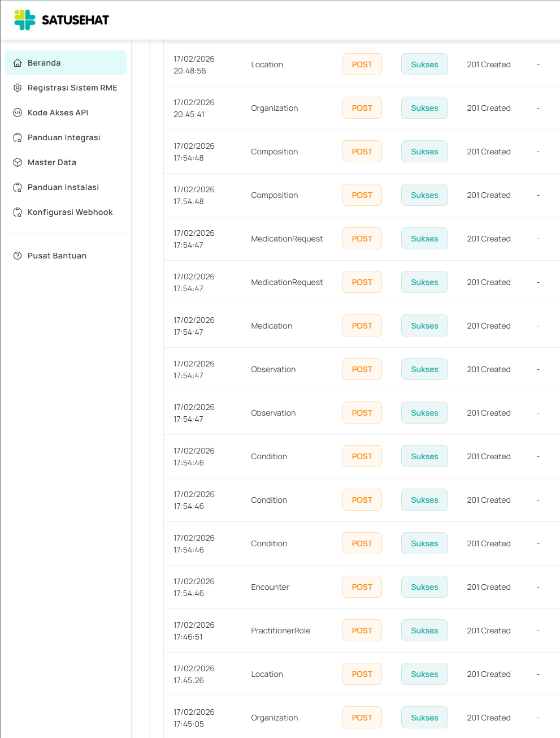Select the PractitionerRole resource row text
Viewport: 560px width, 738px height.
pos(281,631)
